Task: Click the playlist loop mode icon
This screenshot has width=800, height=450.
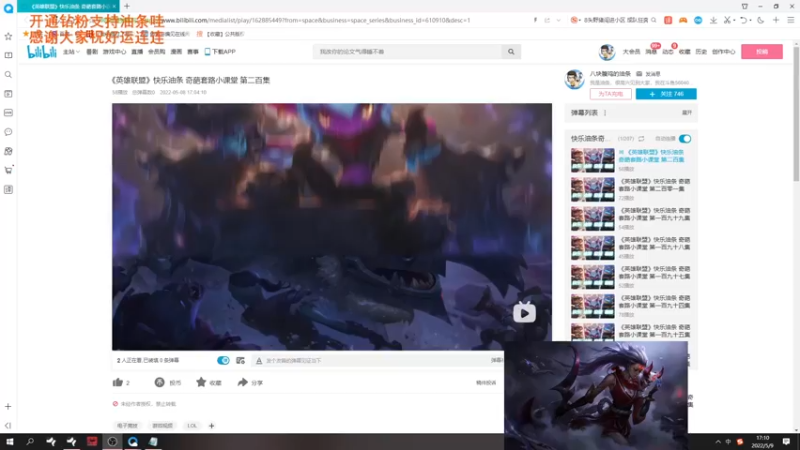Action: (x=641, y=138)
